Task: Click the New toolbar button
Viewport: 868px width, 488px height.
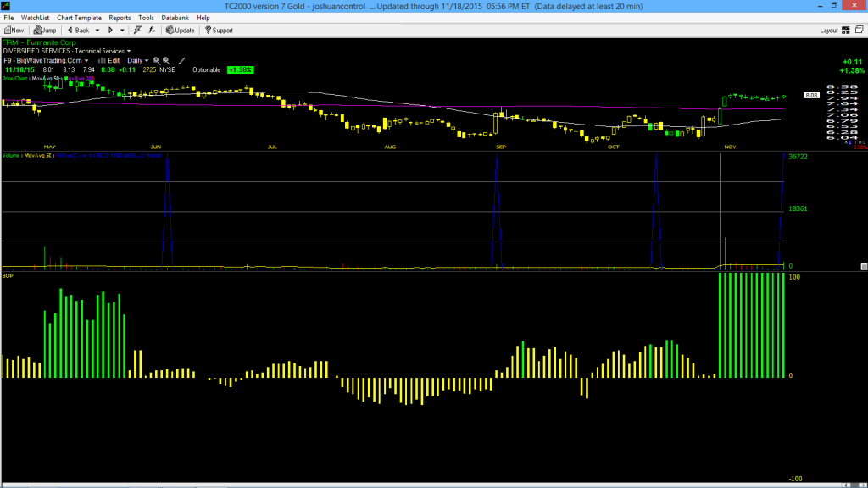Action: (x=14, y=30)
